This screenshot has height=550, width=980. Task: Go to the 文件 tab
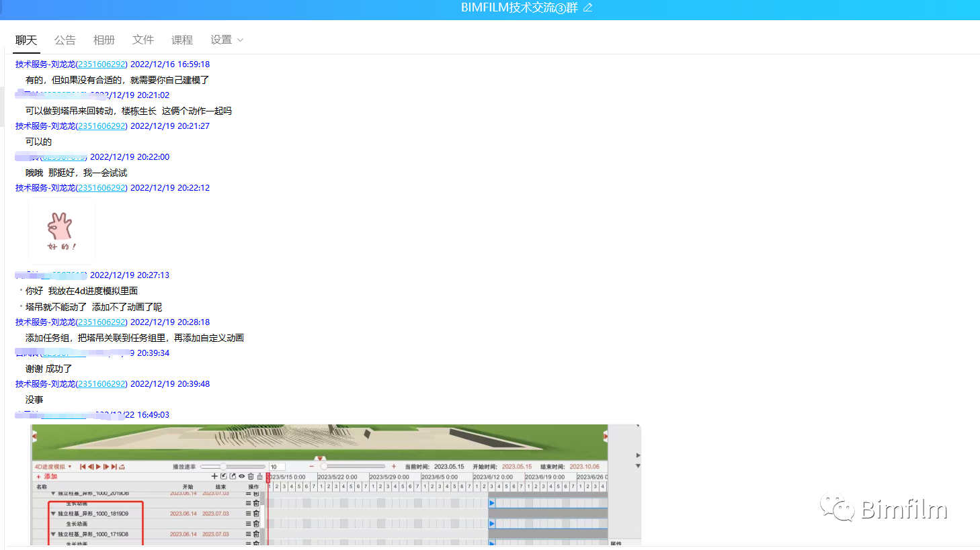tap(143, 40)
